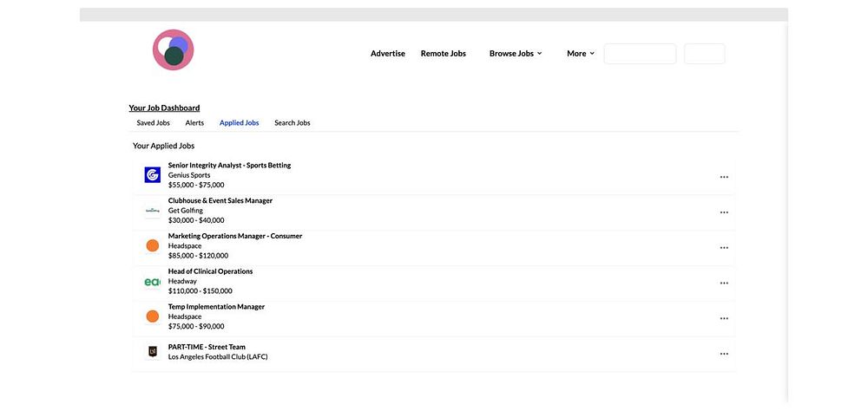Click the $75,000 - $90,000 salary text
This screenshot has height=411, width=868.
point(196,327)
